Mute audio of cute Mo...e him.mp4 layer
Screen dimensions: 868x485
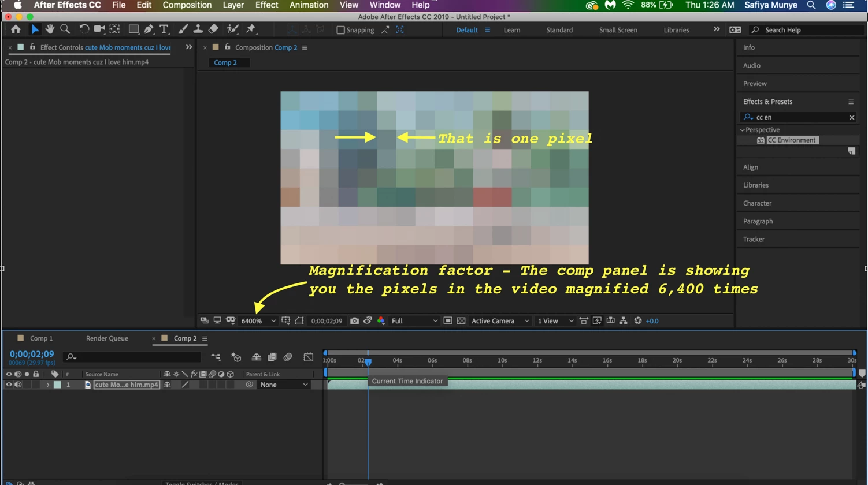18,385
